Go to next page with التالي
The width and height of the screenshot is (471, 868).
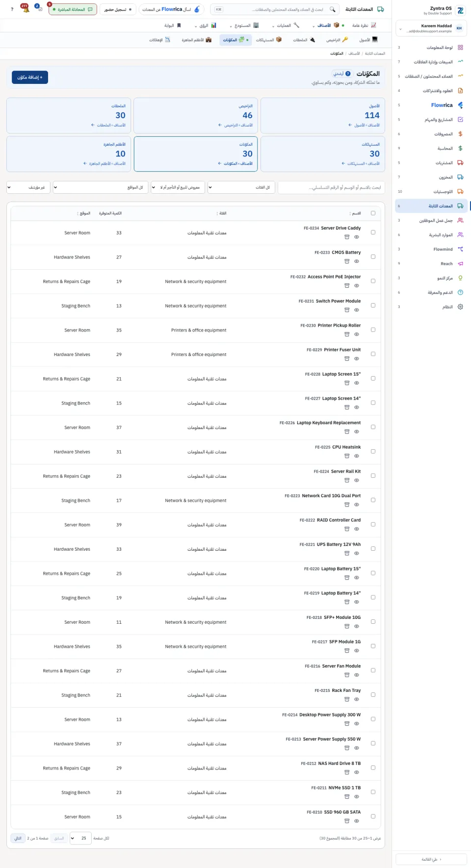[18, 838]
